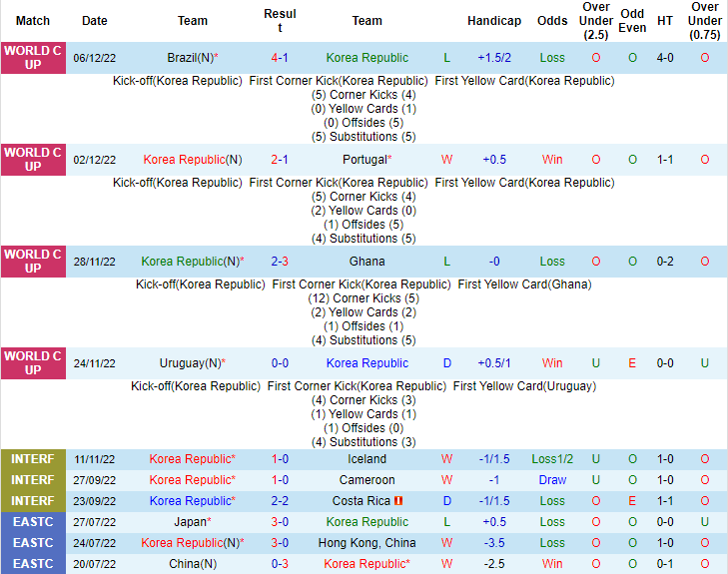
Task: Select the Over Under (2.5) column header
Action: tap(596, 21)
